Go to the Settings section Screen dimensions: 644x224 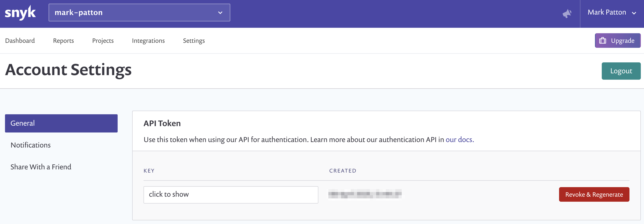click(194, 40)
